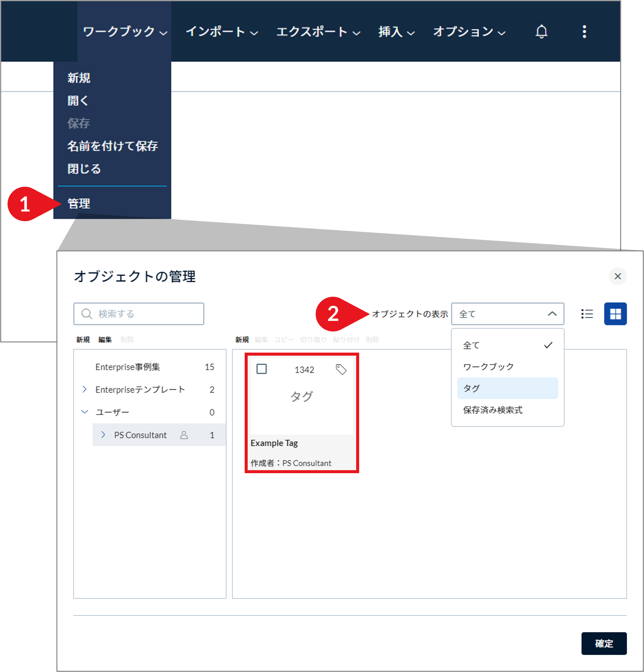Select 管理 from the workbook menu

point(79,203)
